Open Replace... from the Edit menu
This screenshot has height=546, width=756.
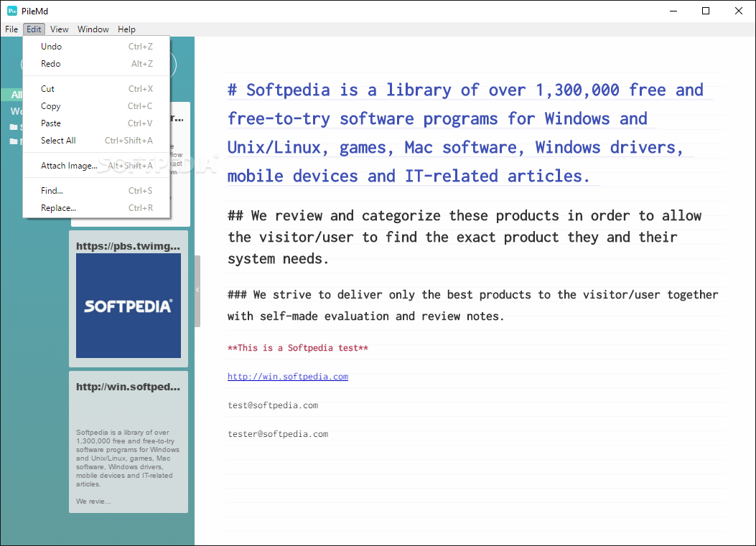pyautogui.click(x=96, y=208)
